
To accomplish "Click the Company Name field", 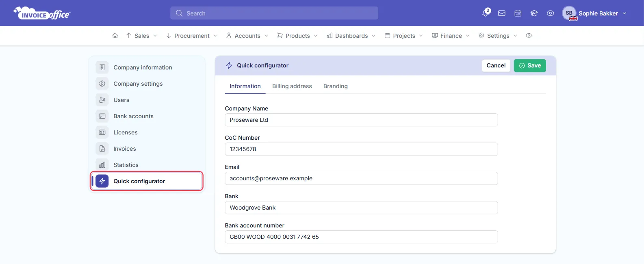I will coord(361,120).
